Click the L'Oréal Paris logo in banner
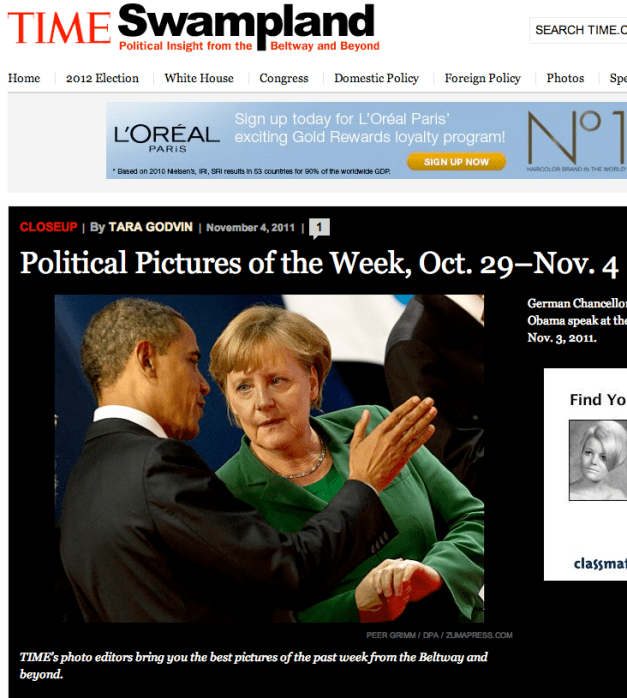 [x=167, y=138]
